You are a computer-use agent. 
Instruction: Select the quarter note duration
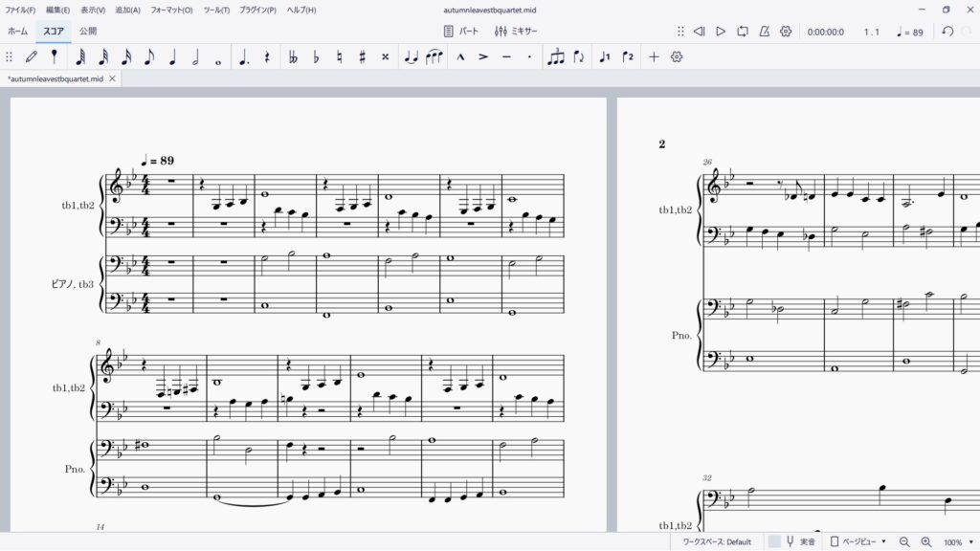click(x=173, y=57)
